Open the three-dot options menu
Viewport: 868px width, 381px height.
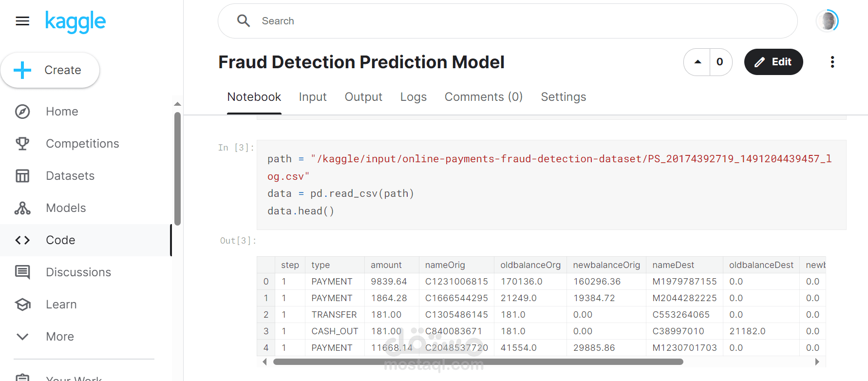tap(832, 62)
